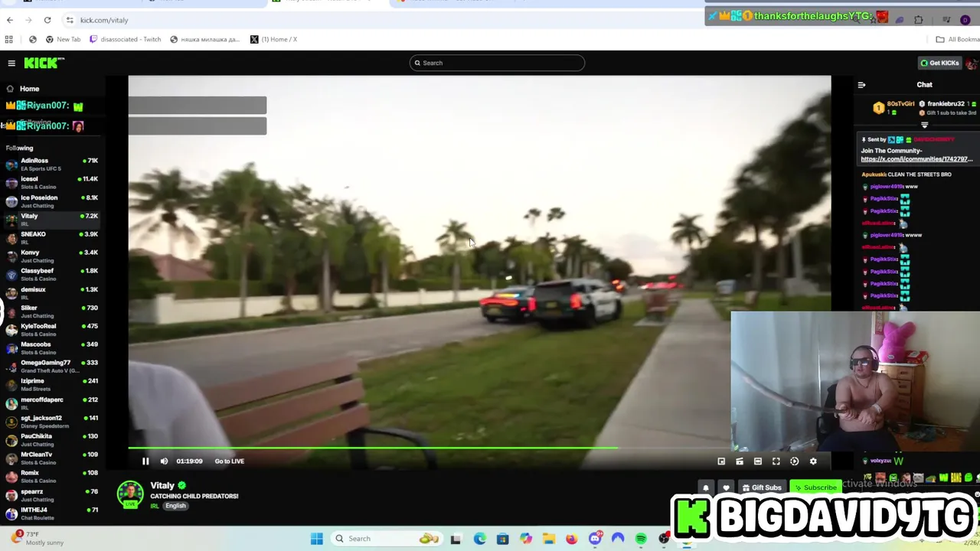This screenshot has height=551, width=980.
Task: Open AdinRoss channel in Following list
Action: tap(51, 164)
